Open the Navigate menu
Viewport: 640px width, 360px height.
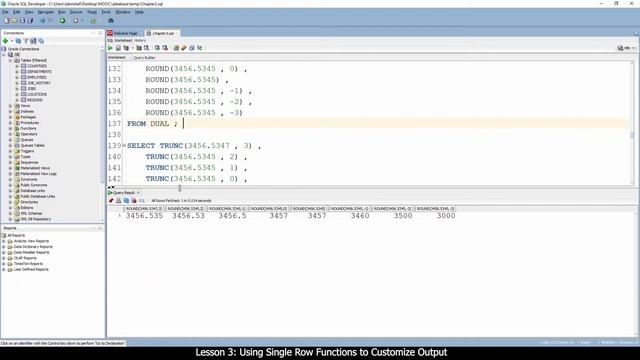(45, 12)
